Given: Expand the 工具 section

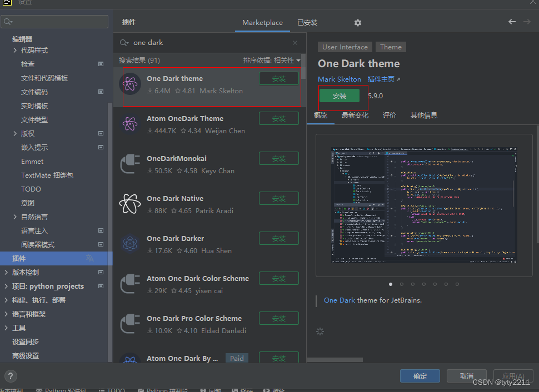Looking at the screenshot, I should point(6,328).
